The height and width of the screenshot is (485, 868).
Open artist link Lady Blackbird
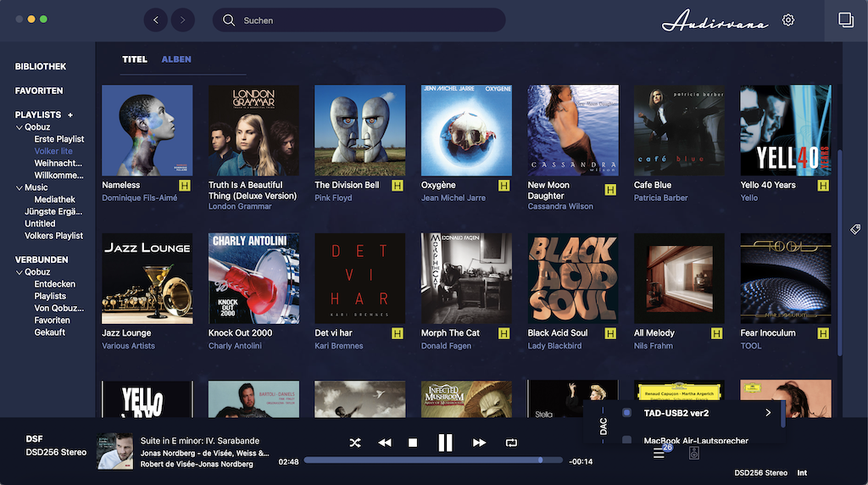[554, 345]
